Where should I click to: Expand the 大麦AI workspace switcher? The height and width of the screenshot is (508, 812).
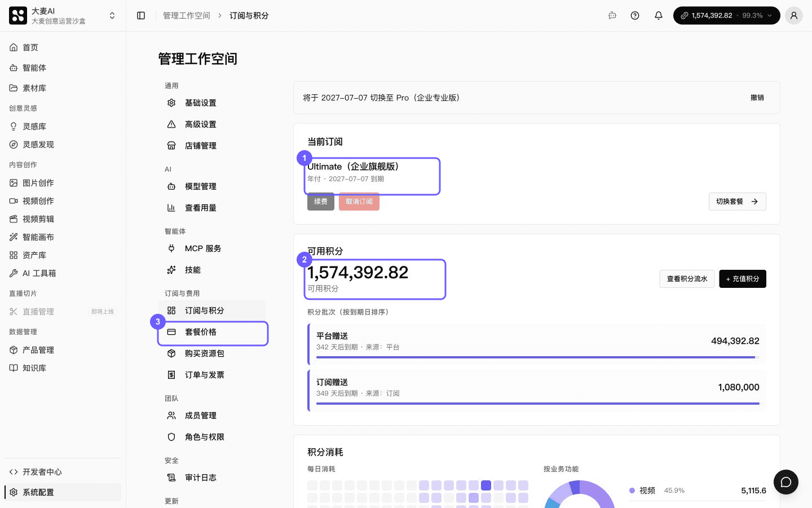[x=63, y=16]
